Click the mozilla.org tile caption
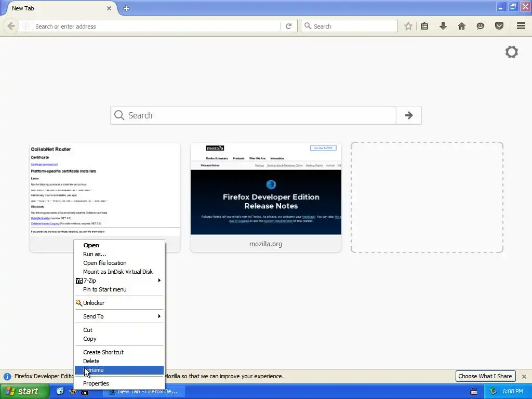Screen dimensions: 532x399 [265, 244]
